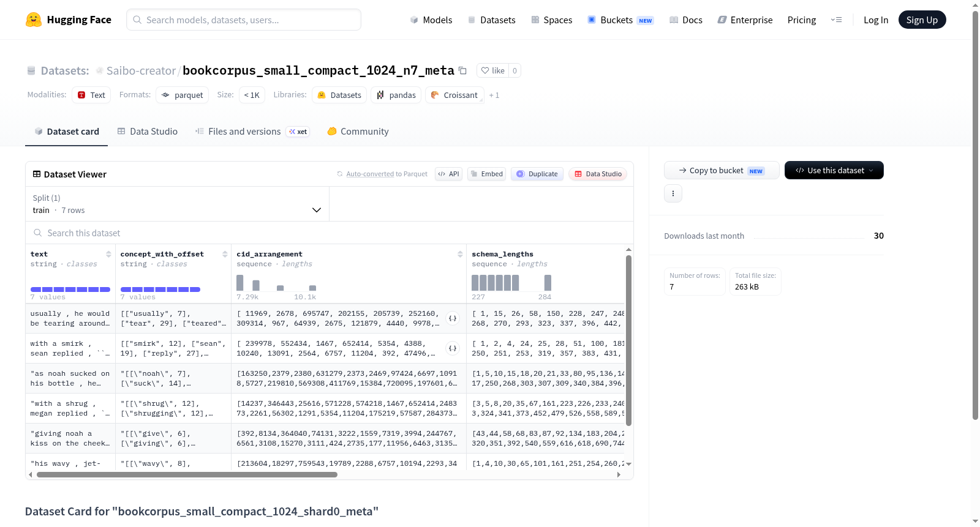The height and width of the screenshot is (527, 980).
Task: Sort the cid_arrangement column
Action: coord(460,254)
